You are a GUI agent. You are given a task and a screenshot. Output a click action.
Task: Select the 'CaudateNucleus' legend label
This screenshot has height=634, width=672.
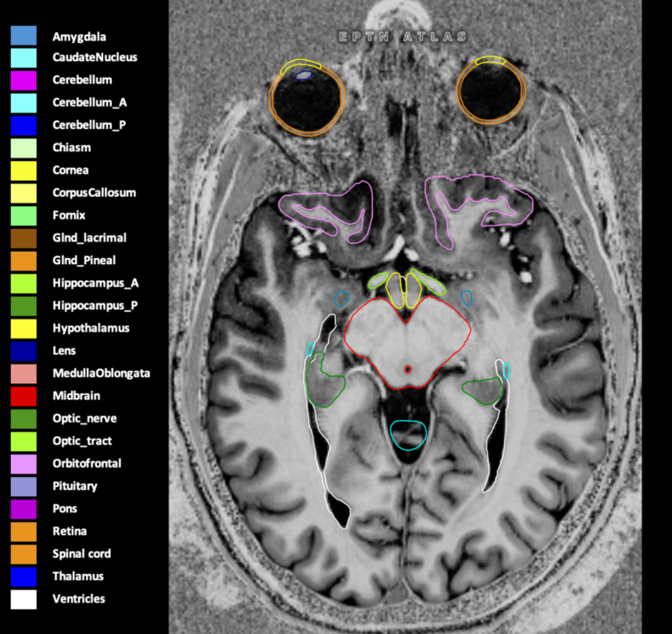pyautogui.click(x=95, y=57)
